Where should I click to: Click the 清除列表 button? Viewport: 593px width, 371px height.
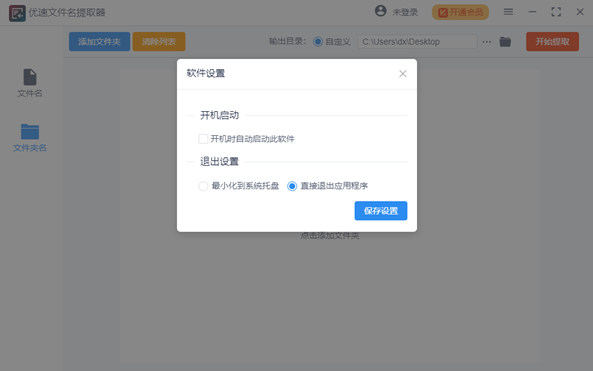click(x=159, y=42)
